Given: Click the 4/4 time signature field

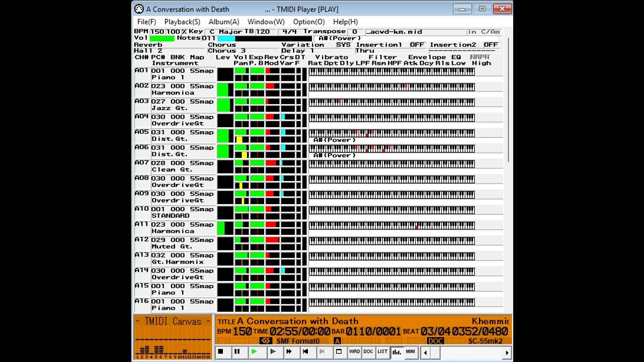Looking at the screenshot, I should pyautogui.click(x=289, y=32).
